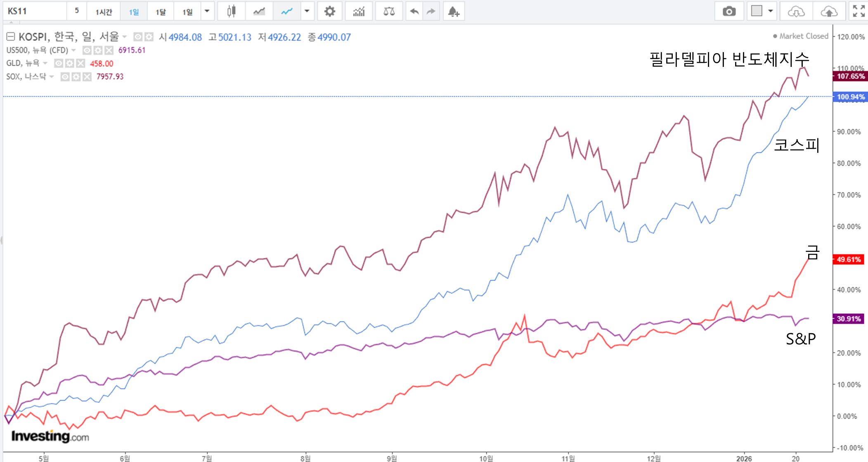Add a price alert bell
868x462 pixels.
pos(454,12)
